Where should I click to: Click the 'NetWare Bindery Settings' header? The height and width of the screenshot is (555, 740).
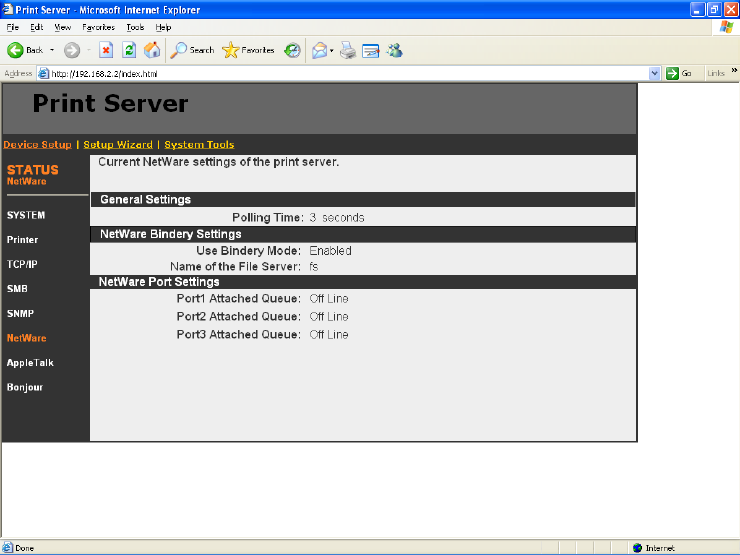170,234
